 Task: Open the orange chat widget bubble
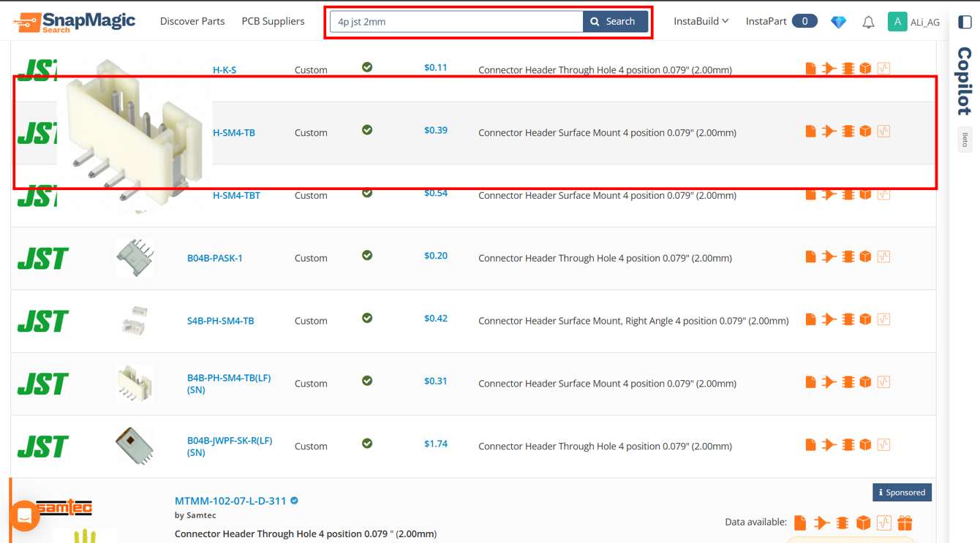pos(24,517)
